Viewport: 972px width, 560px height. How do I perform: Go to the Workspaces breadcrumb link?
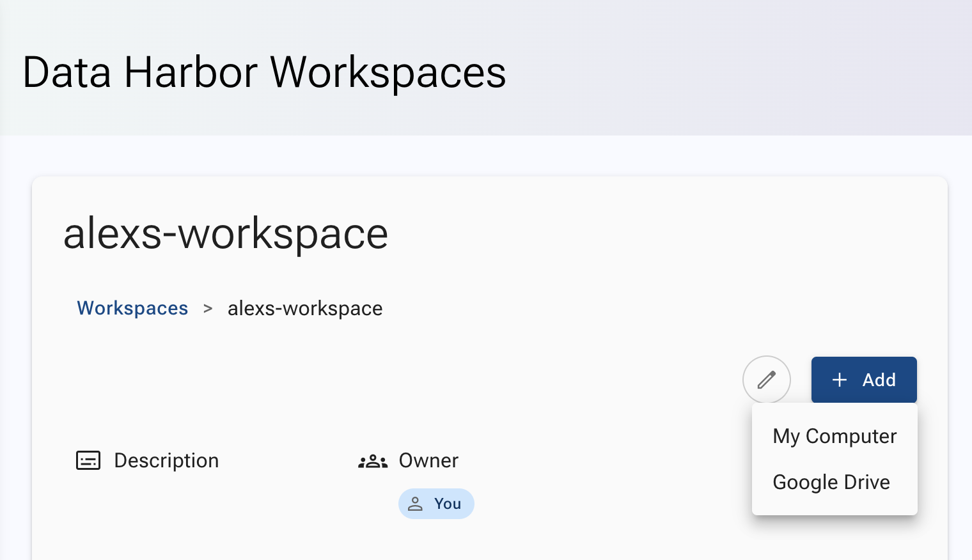click(132, 308)
